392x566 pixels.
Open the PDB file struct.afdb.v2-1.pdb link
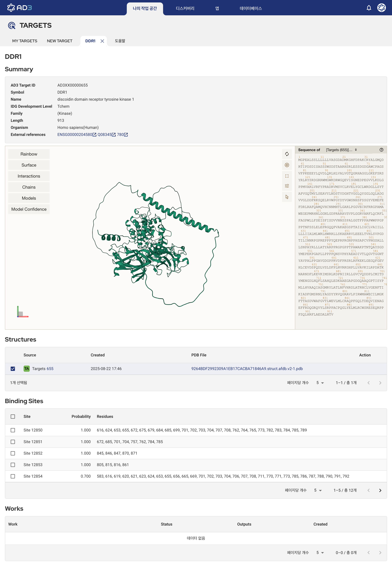pos(247,369)
